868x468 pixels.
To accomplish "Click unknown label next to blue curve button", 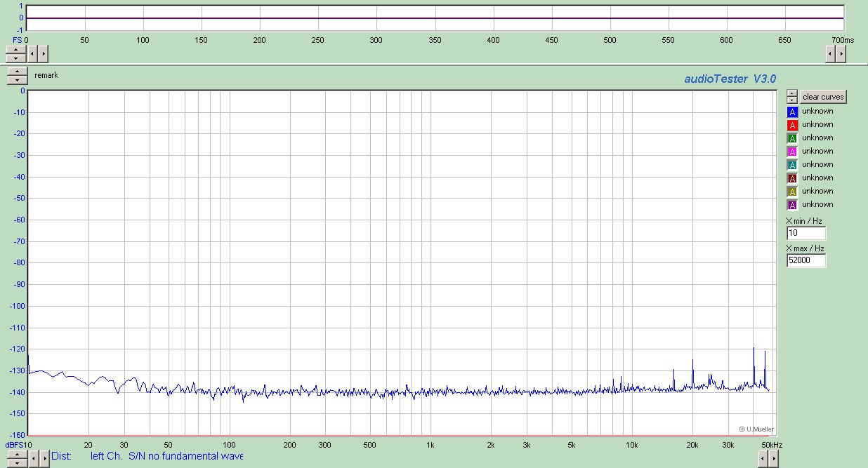I will pos(817,111).
